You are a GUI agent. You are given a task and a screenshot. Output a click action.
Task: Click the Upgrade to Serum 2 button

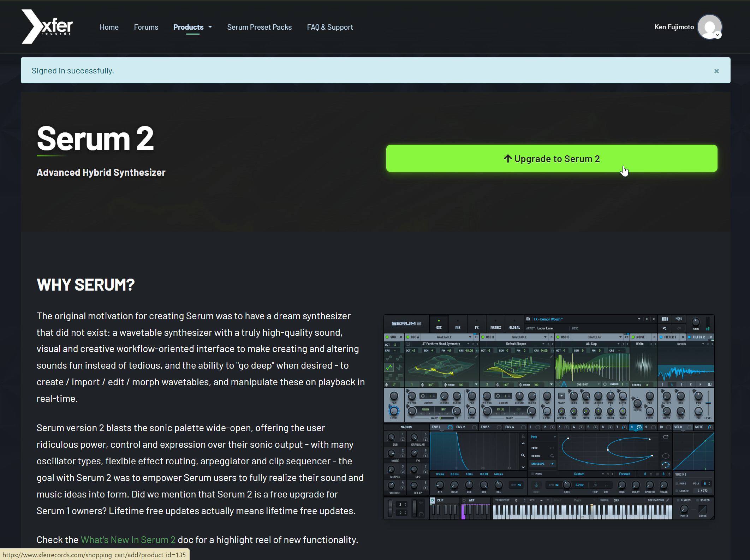[552, 159]
